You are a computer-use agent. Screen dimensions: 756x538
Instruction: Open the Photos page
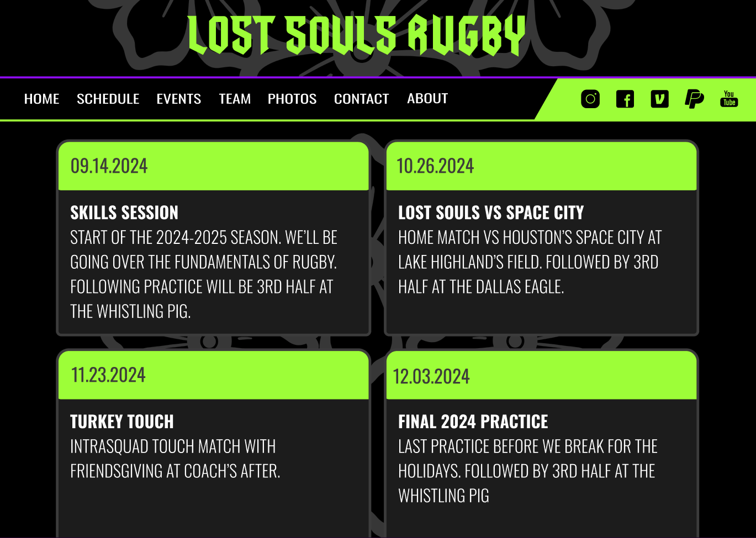click(x=292, y=99)
